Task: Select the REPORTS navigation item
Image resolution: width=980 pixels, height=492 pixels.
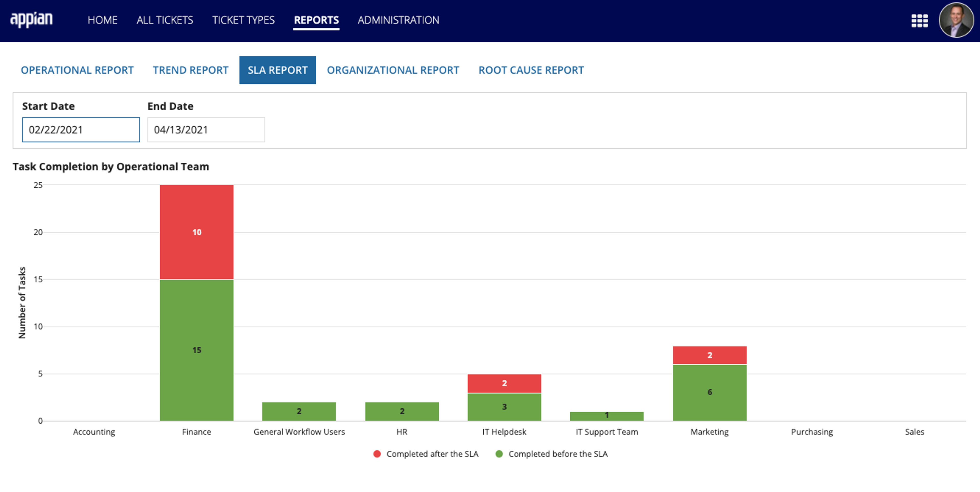Action: [316, 20]
